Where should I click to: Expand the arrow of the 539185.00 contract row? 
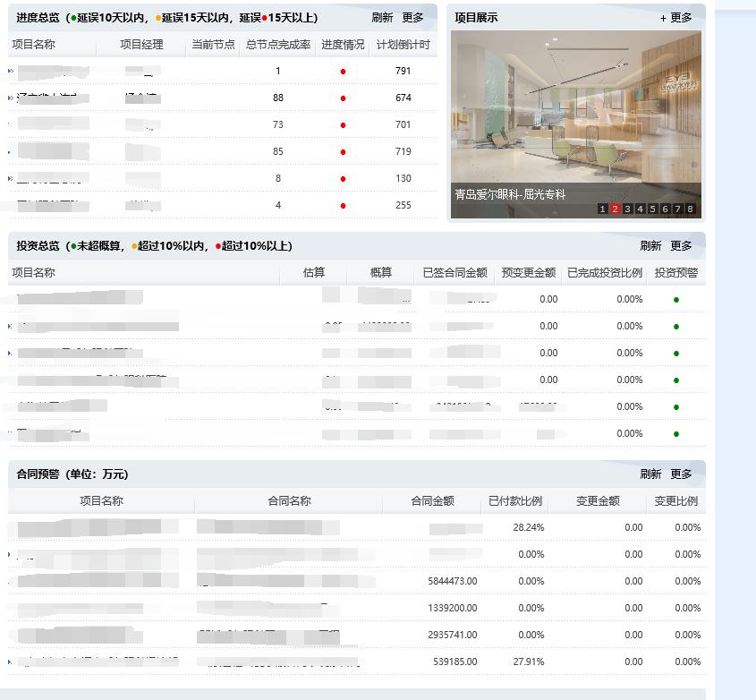pyautogui.click(x=11, y=662)
